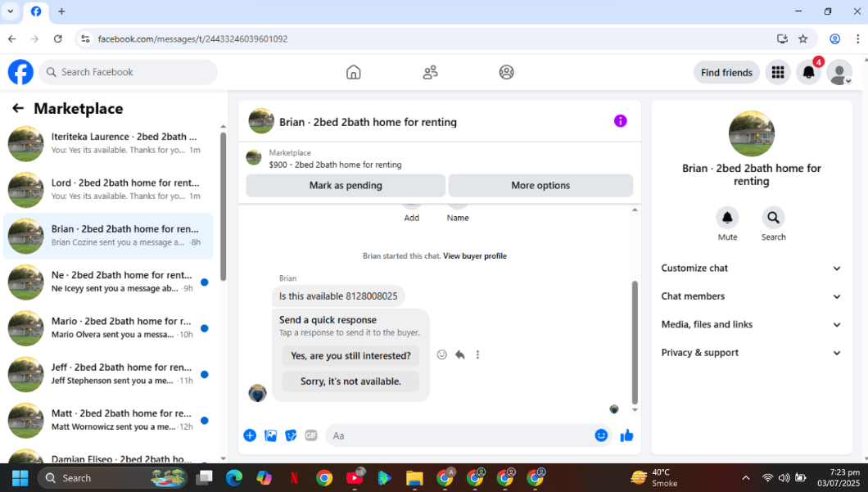Reload the page with the browser refresh icon

tap(57, 38)
